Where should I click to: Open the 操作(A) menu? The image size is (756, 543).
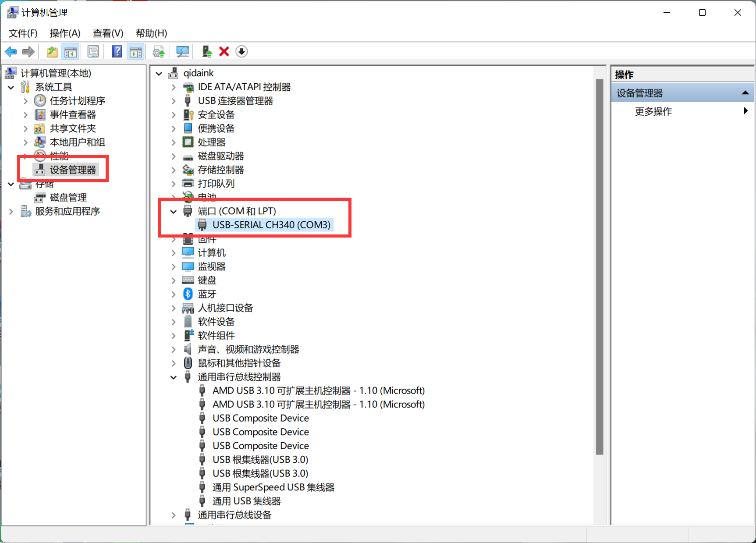(x=65, y=33)
